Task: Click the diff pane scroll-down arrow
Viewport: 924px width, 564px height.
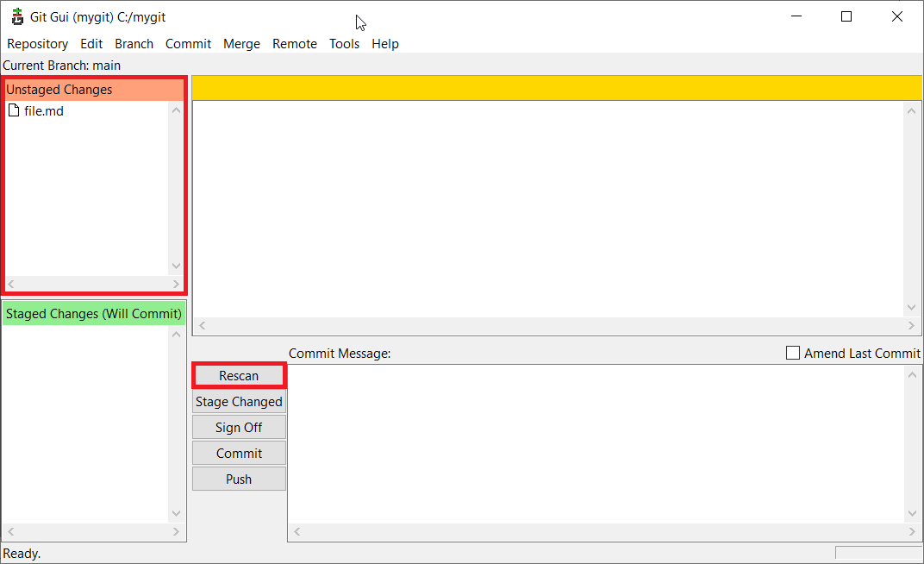Action: click(x=911, y=308)
